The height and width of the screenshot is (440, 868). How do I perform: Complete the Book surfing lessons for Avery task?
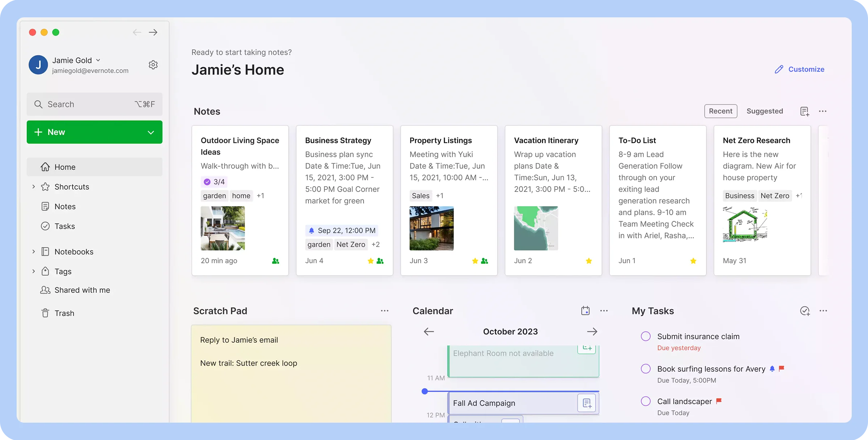(646, 369)
